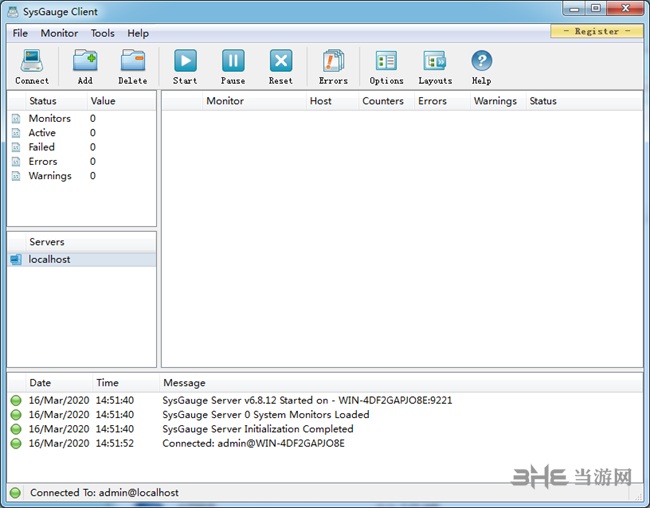Click 'Connected To: admin@localhost' status text

tap(104, 493)
